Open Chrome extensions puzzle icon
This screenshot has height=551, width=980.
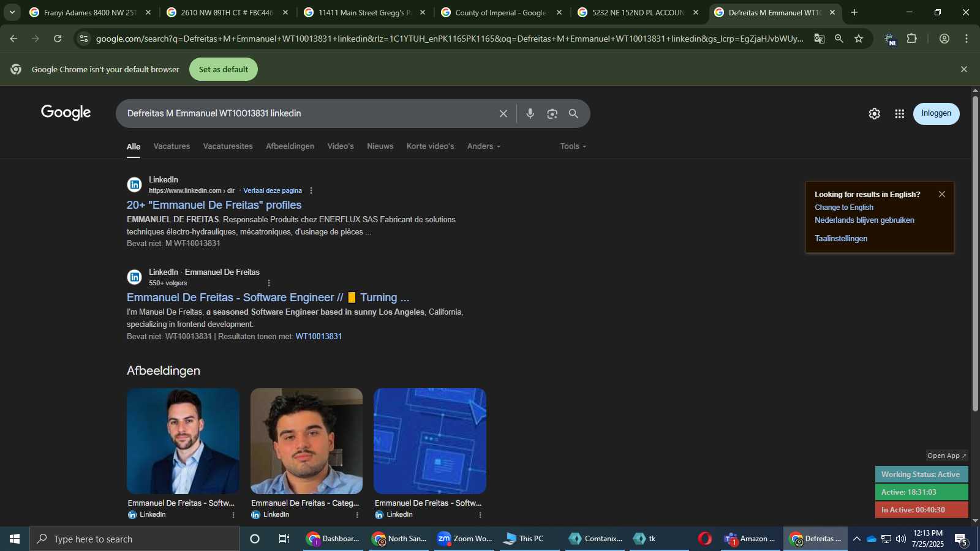coord(912,39)
